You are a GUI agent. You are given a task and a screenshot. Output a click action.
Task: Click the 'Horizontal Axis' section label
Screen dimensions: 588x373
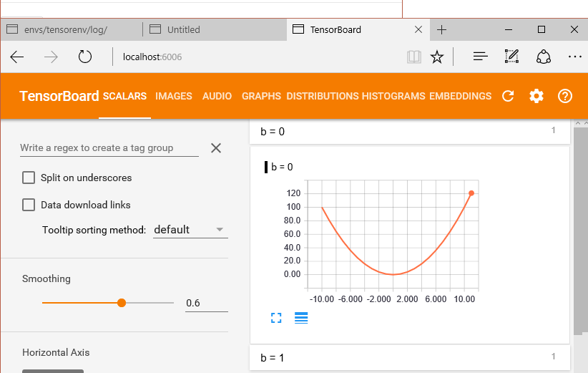coord(56,352)
